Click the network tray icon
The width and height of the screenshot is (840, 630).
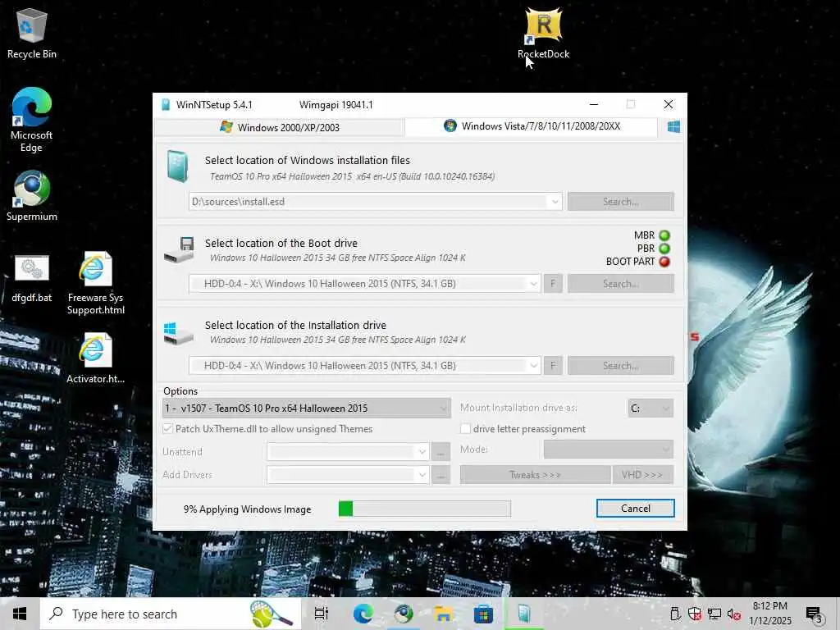[x=714, y=614]
